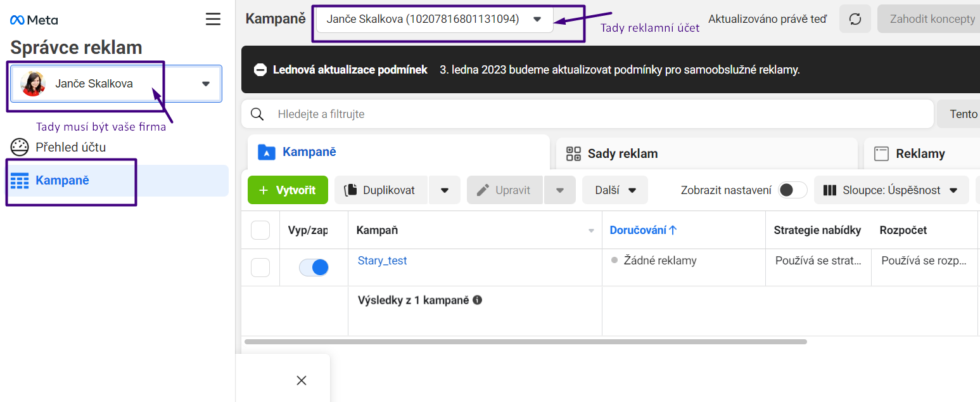Open the hamburger menu in the sidebar
The width and height of the screenshot is (980, 402).
click(x=213, y=19)
